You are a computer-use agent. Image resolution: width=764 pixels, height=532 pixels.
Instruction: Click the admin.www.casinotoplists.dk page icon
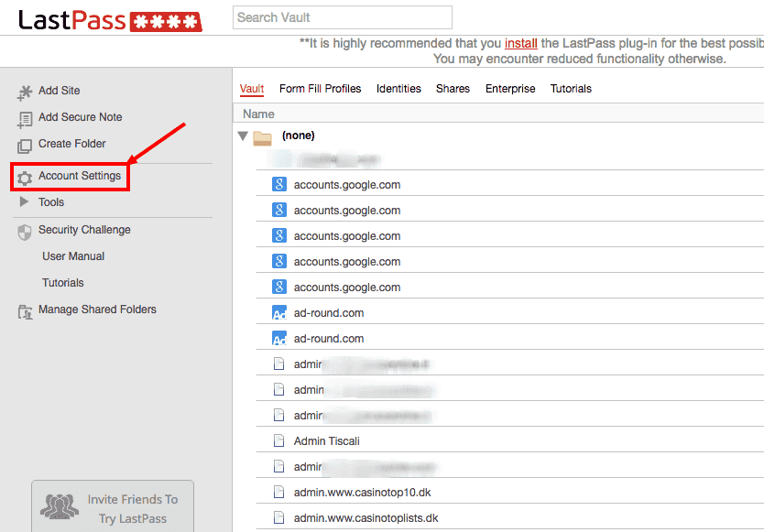278,517
